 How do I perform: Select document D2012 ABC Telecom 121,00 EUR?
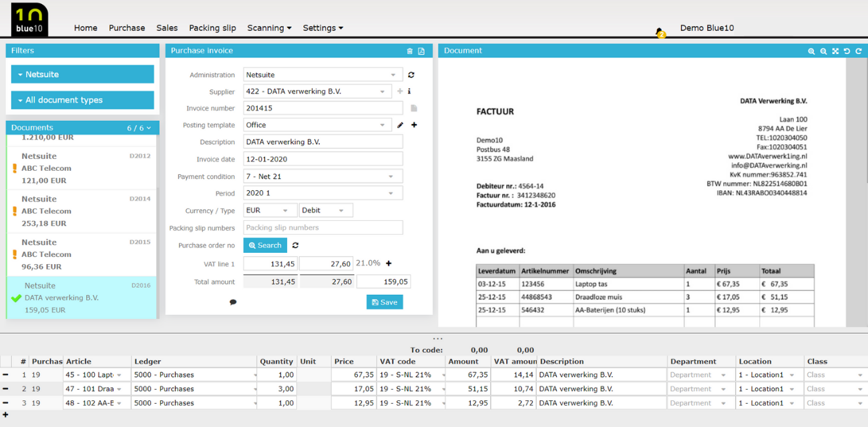pyautogui.click(x=81, y=168)
